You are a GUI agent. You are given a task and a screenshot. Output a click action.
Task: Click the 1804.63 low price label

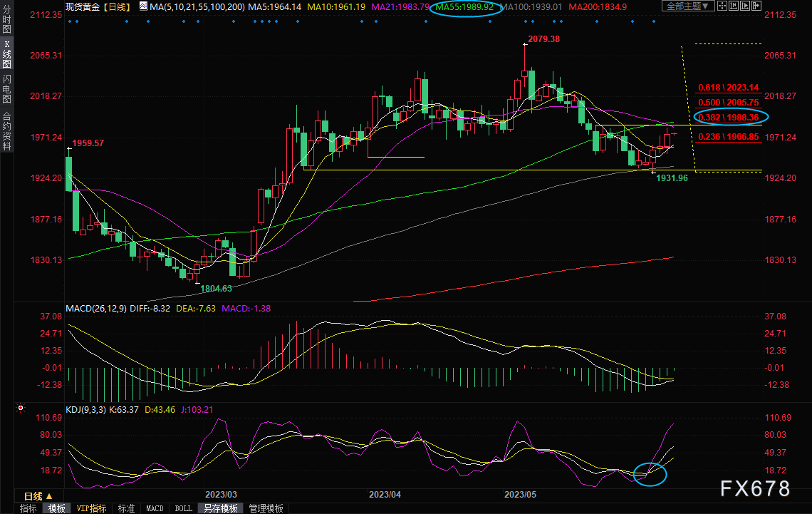[216, 289]
